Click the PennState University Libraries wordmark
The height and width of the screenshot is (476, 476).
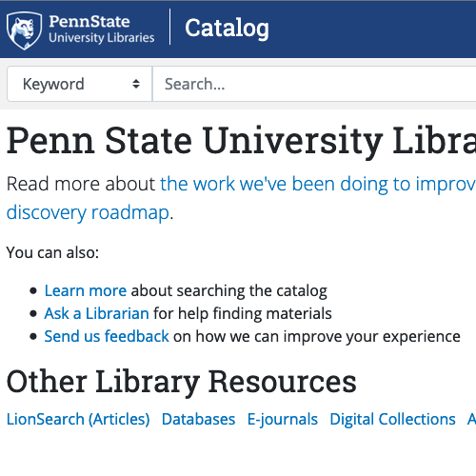(102, 30)
